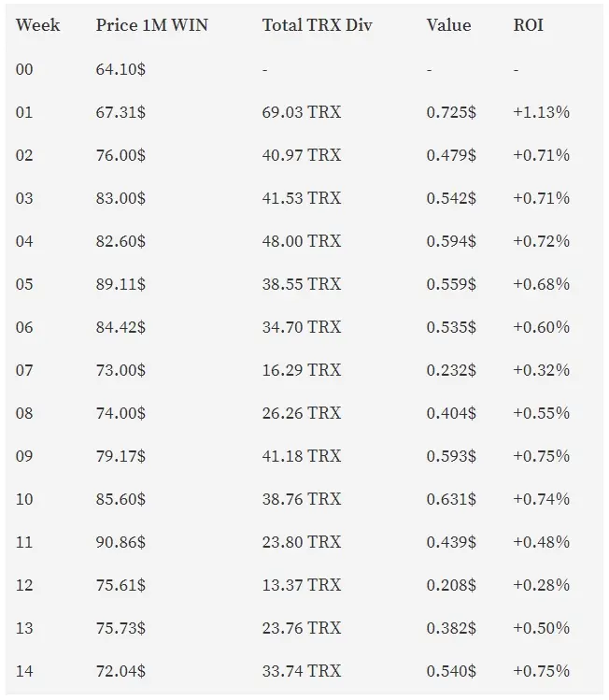Click the Total TRX Div header
609x700 pixels.
click(x=317, y=25)
